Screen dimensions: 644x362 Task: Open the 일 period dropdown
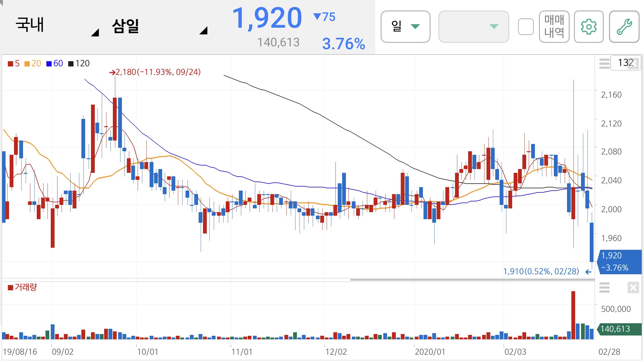coord(405,27)
